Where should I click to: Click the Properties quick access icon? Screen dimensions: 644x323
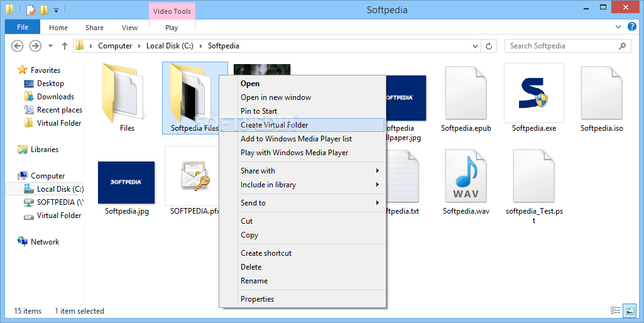click(x=31, y=9)
